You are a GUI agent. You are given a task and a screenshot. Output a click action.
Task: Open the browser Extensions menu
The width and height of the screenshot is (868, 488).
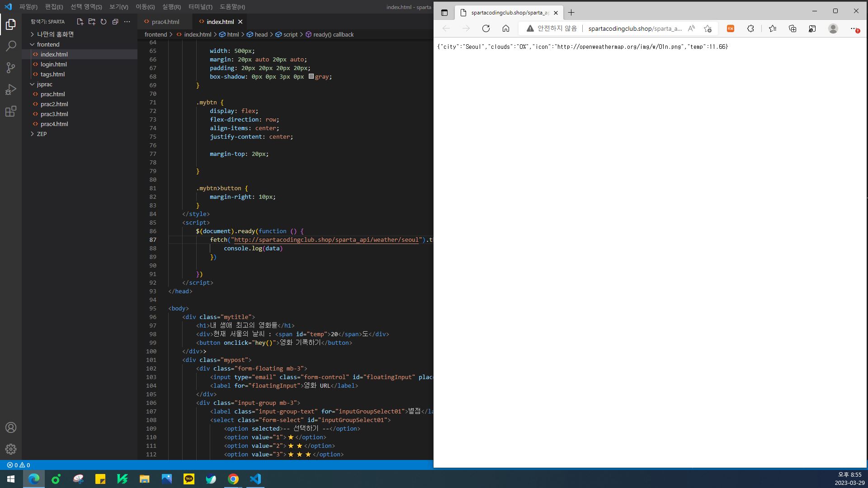[750, 28]
